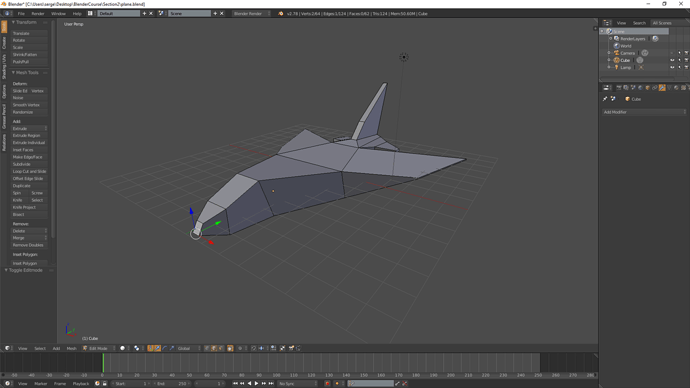Open the File menu
Image resolution: width=690 pixels, height=388 pixels.
coord(21,14)
